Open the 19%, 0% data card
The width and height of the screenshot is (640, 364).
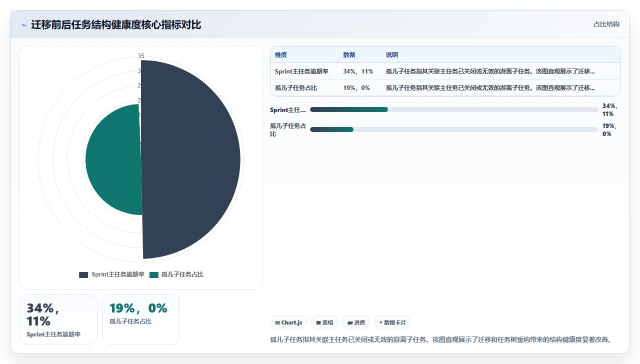tap(141, 319)
